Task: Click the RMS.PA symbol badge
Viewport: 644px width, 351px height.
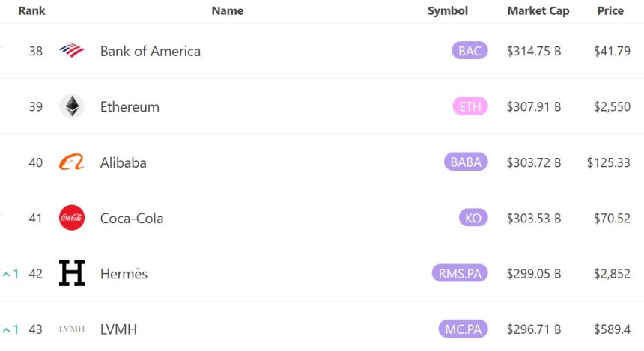Action: (x=460, y=273)
